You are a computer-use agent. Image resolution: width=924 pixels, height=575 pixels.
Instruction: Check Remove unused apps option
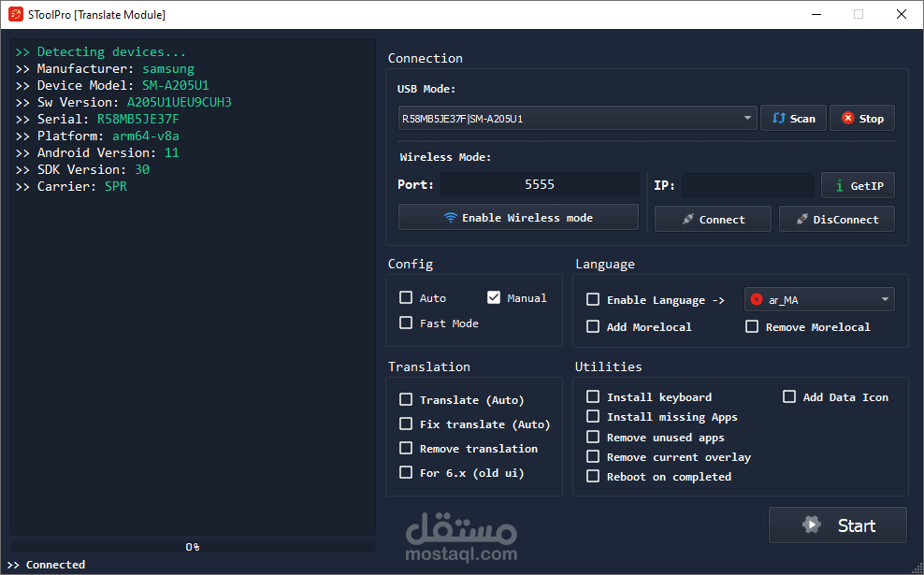click(593, 437)
